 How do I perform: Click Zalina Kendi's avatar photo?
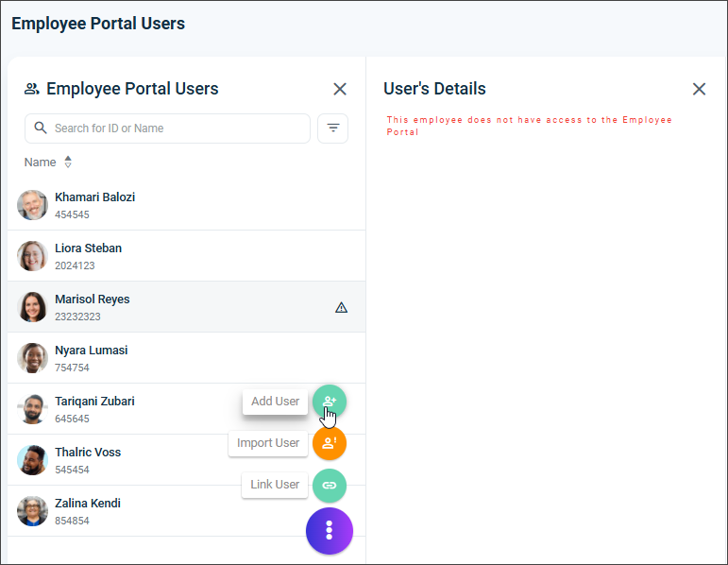33,511
